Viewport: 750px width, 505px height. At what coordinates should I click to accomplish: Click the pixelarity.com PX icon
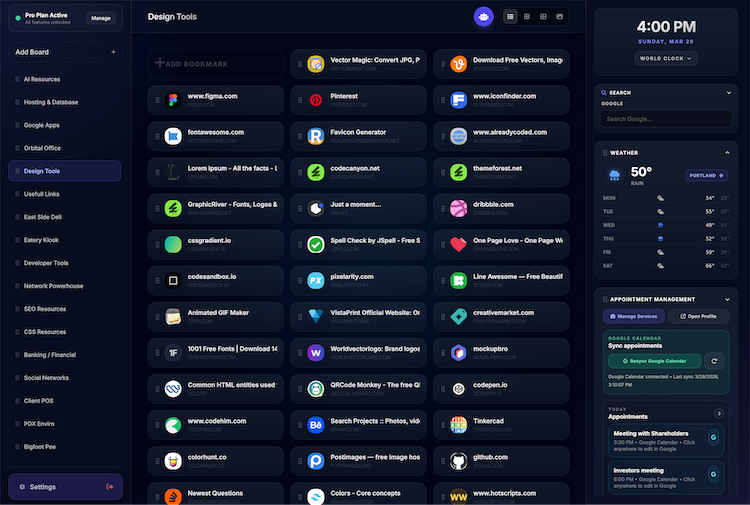click(x=316, y=281)
